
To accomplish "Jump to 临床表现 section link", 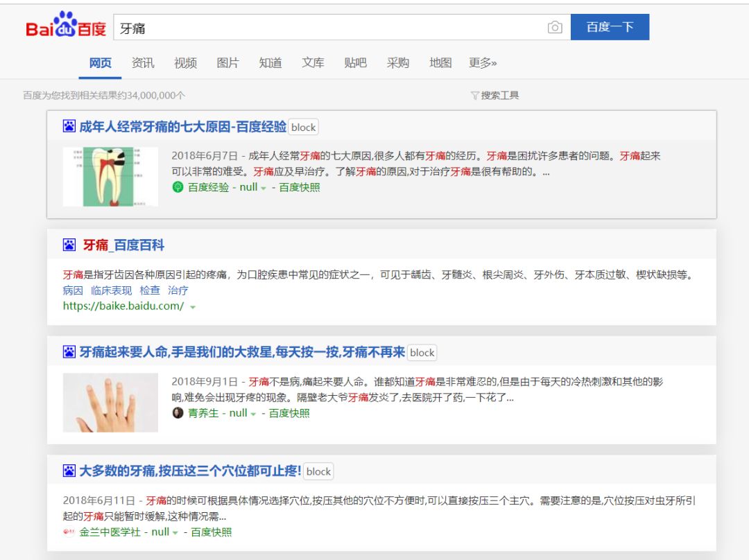I will (x=111, y=290).
